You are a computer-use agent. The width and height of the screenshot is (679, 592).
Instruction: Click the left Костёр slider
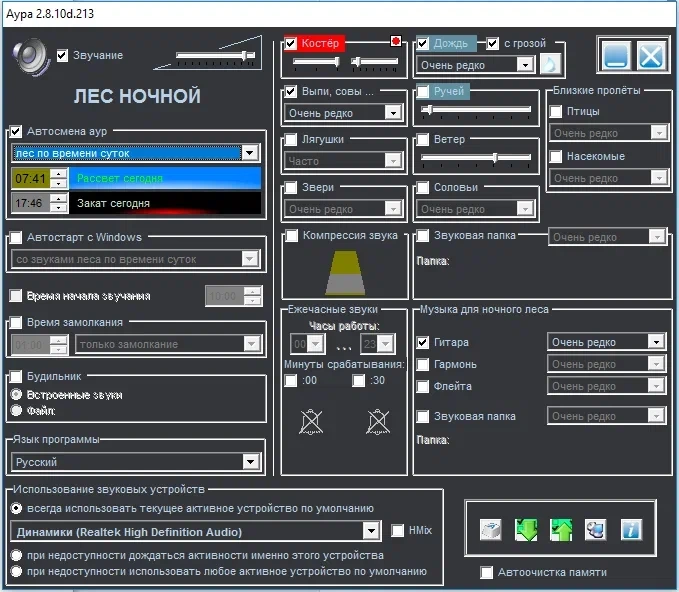point(316,62)
